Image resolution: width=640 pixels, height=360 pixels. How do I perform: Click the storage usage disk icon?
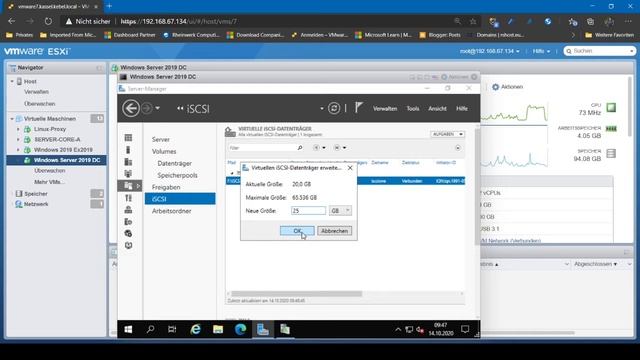pyautogui.click(x=611, y=153)
